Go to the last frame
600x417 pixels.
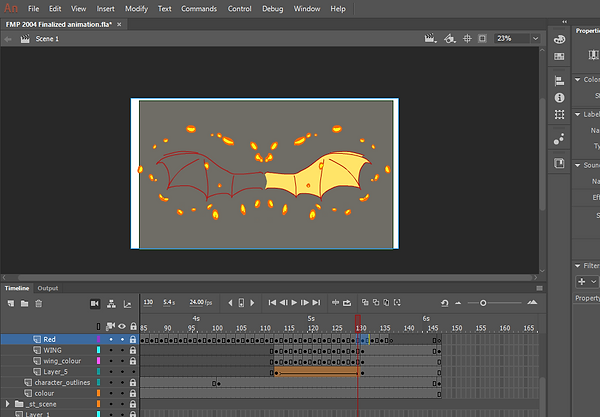pyautogui.click(x=316, y=303)
